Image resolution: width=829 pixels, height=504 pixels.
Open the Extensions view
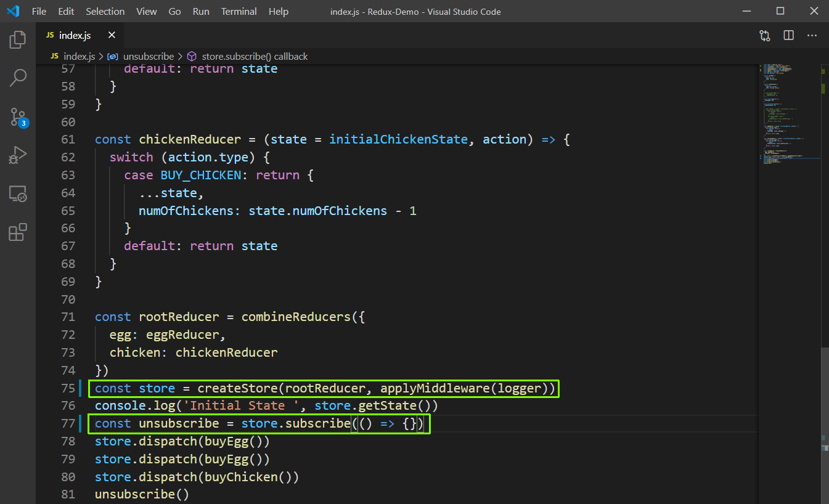[18, 232]
